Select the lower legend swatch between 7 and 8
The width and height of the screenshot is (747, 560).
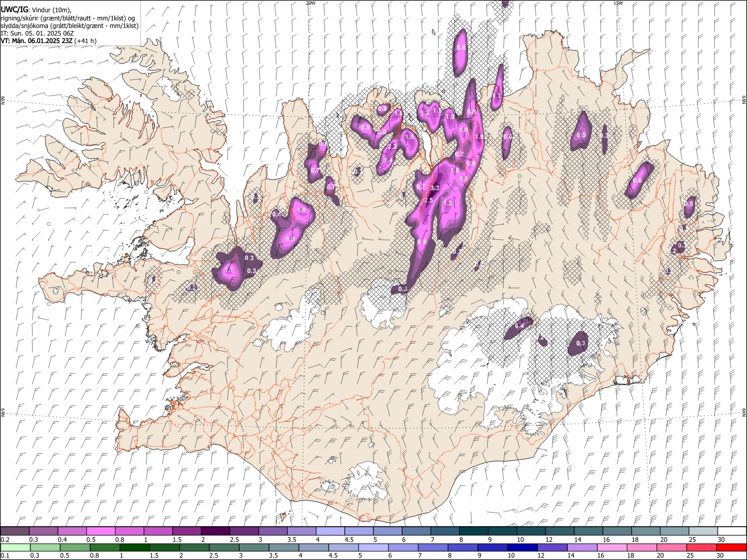(x=432, y=547)
